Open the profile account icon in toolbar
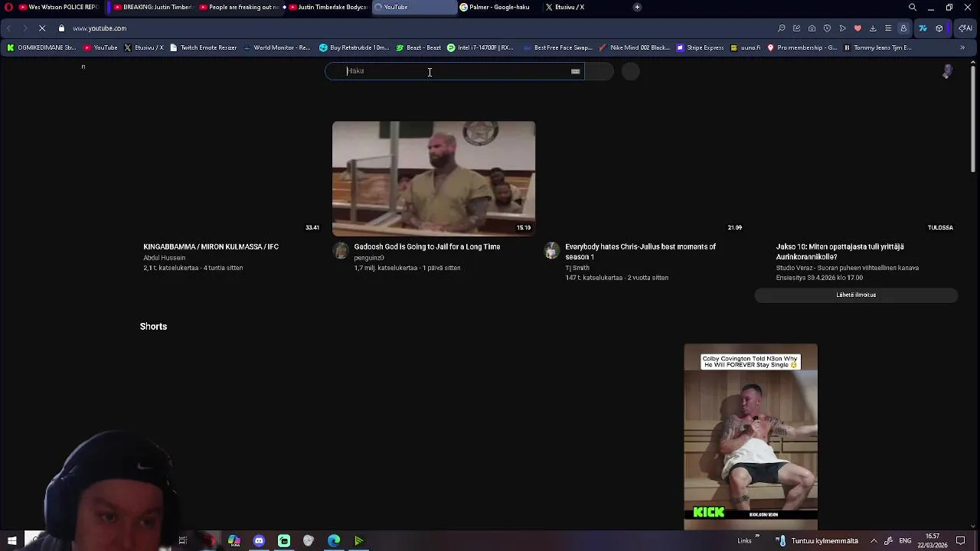This screenshot has height=551, width=980. tap(903, 28)
